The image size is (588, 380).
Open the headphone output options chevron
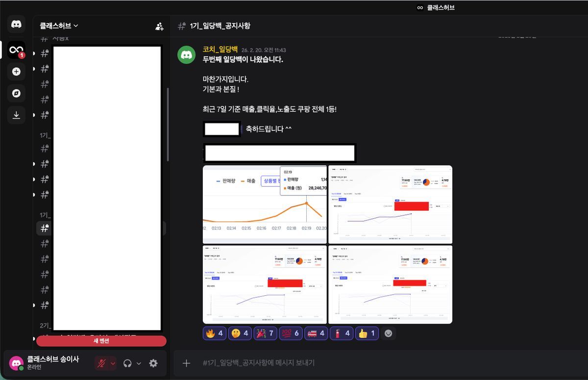(x=138, y=363)
